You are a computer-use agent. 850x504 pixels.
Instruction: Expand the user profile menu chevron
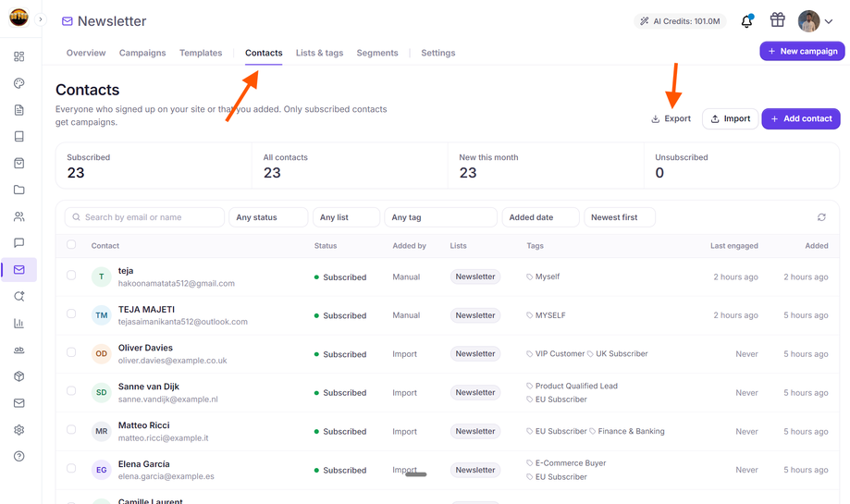pos(829,21)
